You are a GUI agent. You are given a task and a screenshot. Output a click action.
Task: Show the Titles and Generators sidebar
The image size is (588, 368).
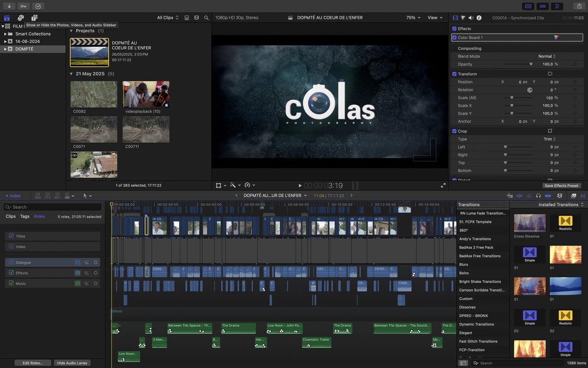click(x=34, y=18)
